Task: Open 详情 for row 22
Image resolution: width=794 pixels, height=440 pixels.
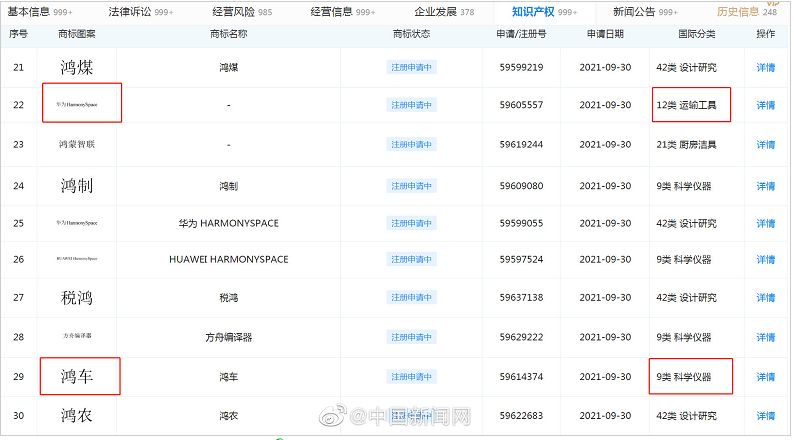Action: click(766, 105)
